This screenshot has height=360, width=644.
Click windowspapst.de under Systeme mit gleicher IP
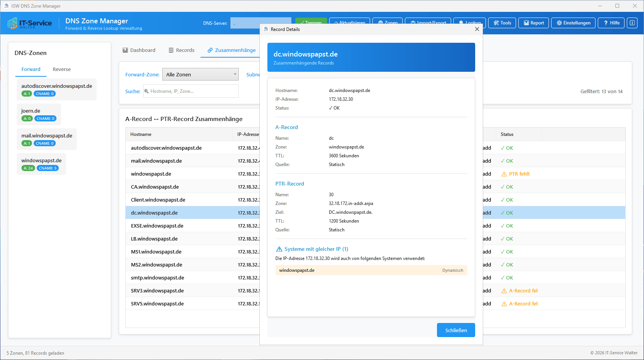[297, 270]
